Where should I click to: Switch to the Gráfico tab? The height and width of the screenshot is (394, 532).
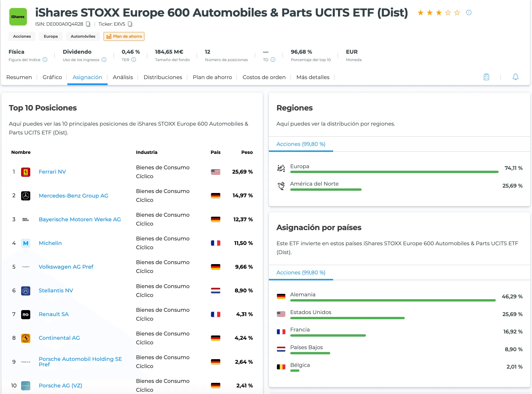tap(52, 77)
